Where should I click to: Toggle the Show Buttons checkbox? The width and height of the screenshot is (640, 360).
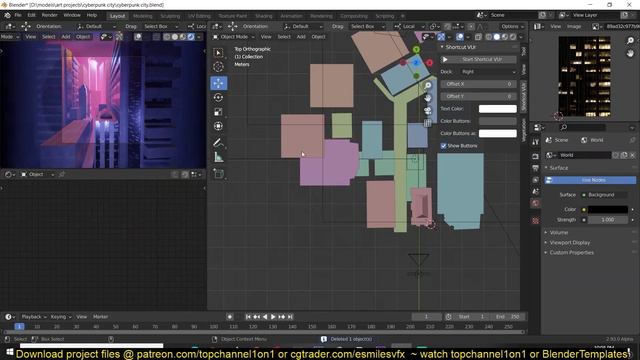pyautogui.click(x=443, y=146)
